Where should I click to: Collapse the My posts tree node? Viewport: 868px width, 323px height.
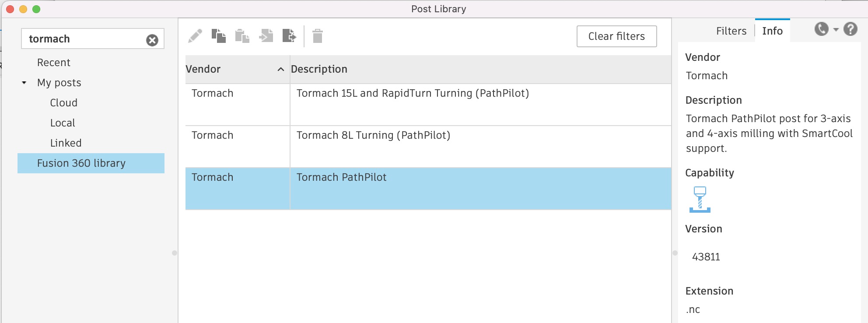pos(24,83)
